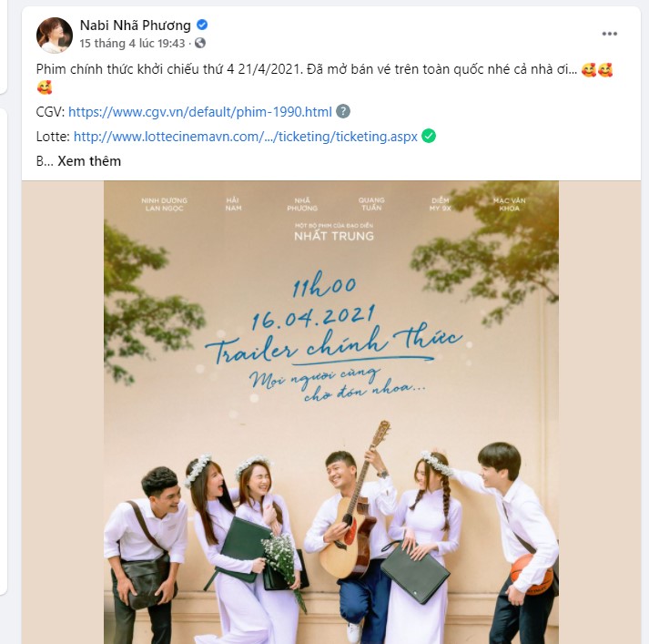The width and height of the screenshot is (649, 644).
Task: Expand the post with 'Xem thêm'
Action: pos(89,160)
